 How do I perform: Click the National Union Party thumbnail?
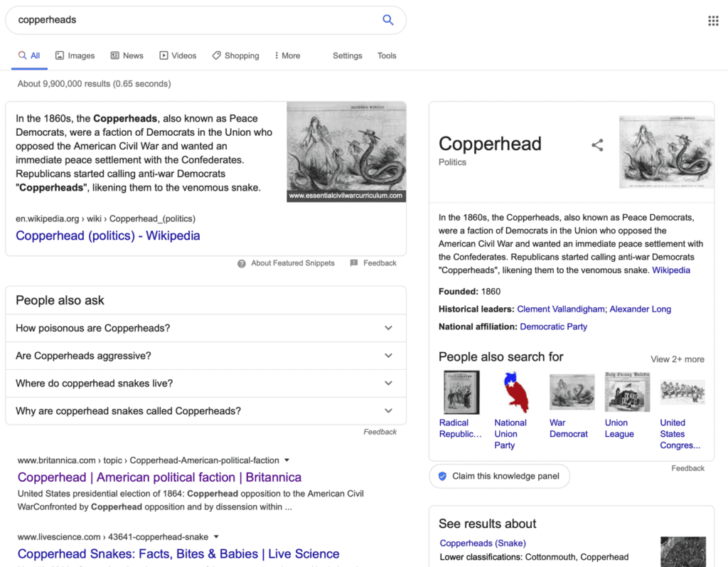click(516, 392)
